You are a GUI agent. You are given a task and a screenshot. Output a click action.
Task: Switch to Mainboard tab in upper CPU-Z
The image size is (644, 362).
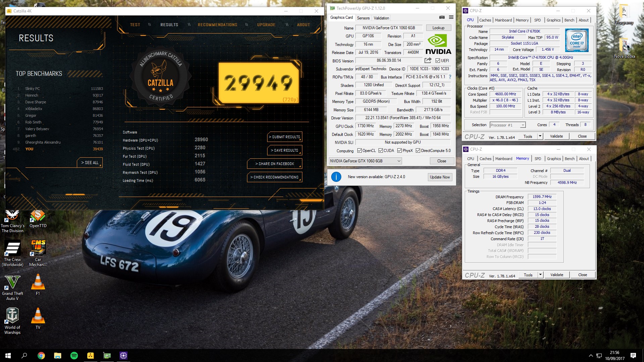click(503, 20)
